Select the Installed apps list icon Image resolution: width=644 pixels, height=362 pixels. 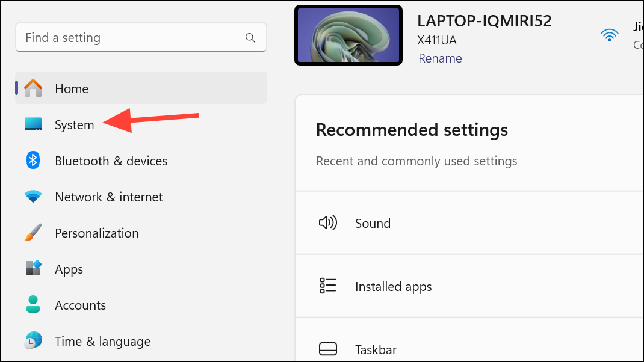click(327, 286)
